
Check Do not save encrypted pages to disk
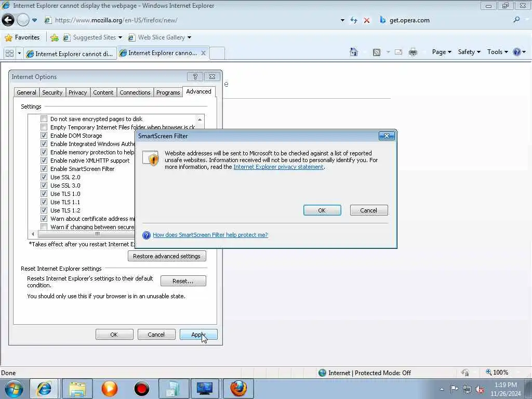[44, 119]
